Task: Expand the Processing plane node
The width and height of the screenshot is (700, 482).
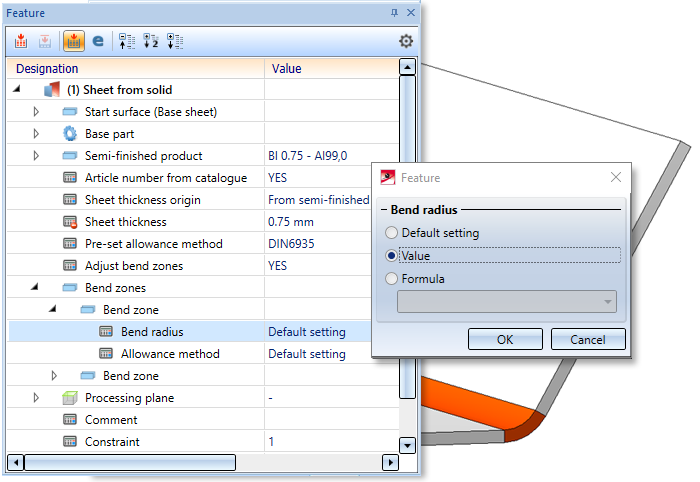Action: click(x=36, y=398)
